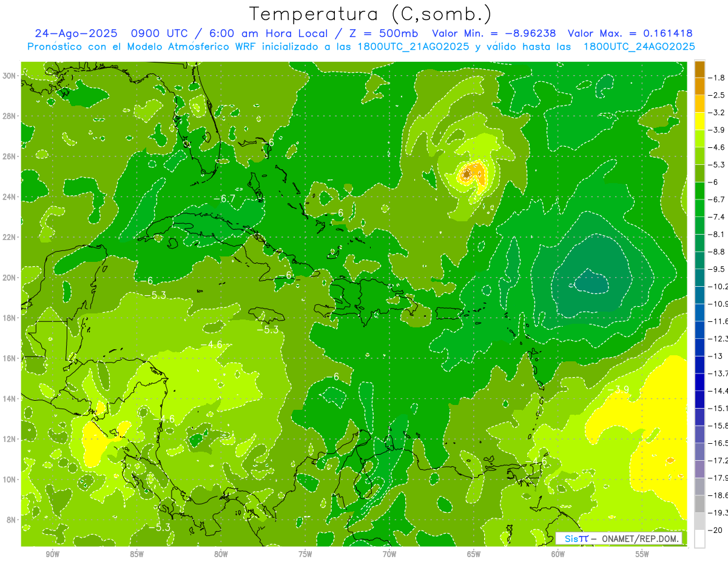Click the "Temperatura (C,somb.)" chart title
Screen dimensions: 728x562
point(371,14)
